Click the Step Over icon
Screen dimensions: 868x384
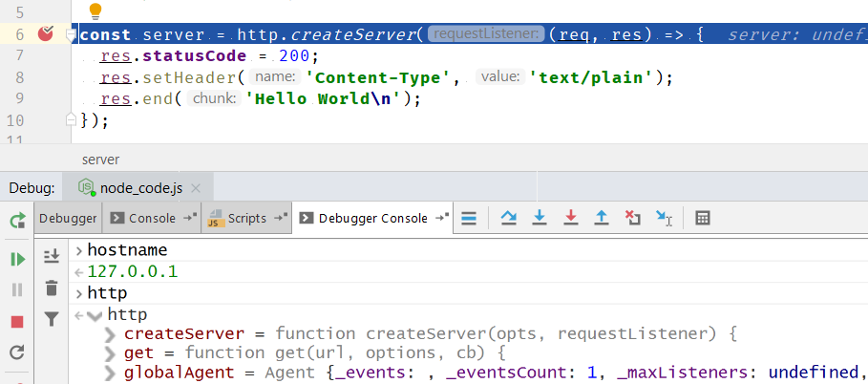509,219
